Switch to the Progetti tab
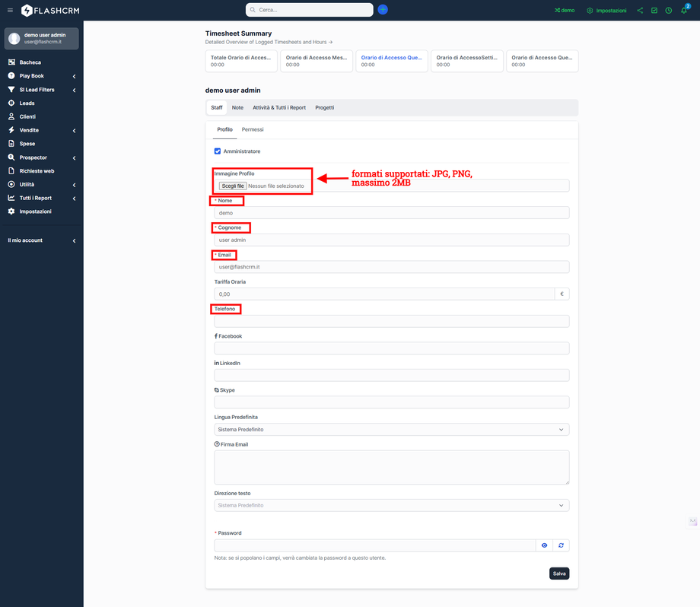This screenshot has width=700, height=607. (325, 107)
